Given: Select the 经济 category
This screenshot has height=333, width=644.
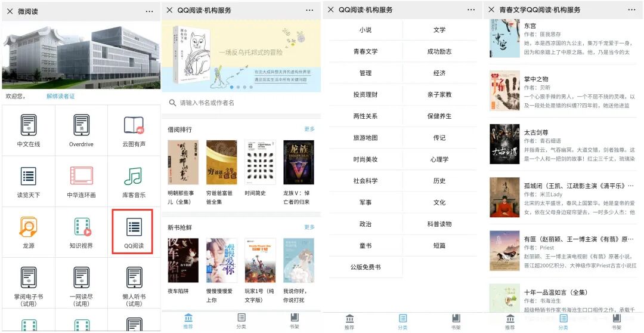Looking at the screenshot, I should (x=439, y=73).
